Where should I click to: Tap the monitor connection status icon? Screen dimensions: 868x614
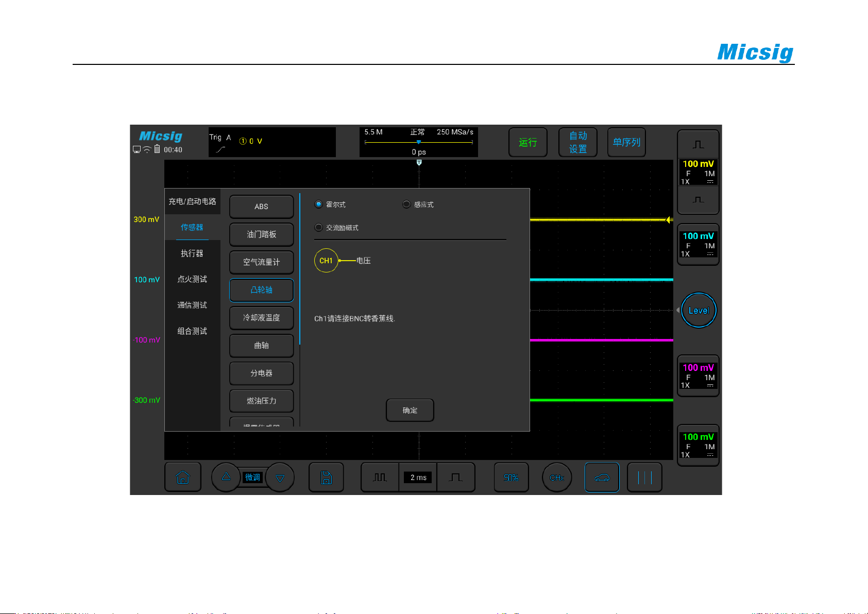(137, 150)
